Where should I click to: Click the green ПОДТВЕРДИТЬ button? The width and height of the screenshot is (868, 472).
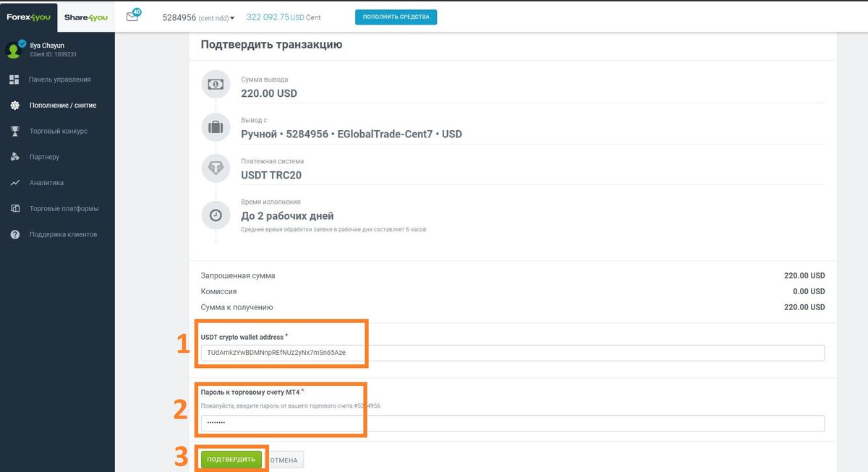231,460
